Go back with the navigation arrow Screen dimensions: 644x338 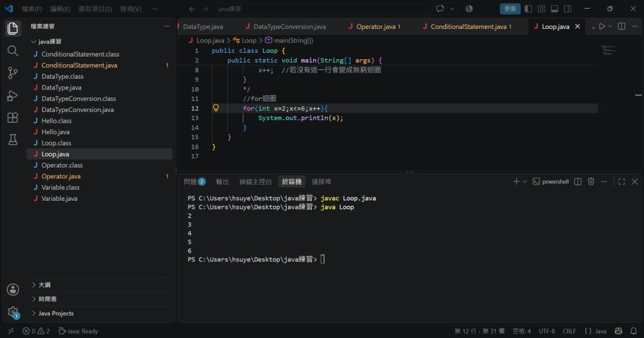click(192, 9)
